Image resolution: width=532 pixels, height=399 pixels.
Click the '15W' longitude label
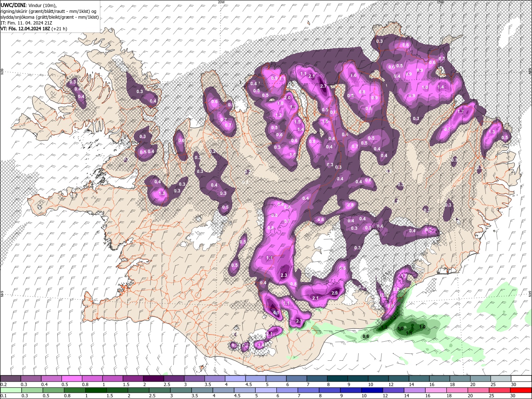440,2
